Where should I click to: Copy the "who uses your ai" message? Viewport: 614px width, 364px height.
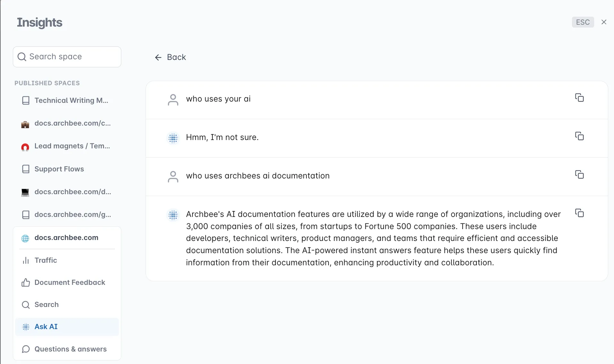tap(579, 98)
